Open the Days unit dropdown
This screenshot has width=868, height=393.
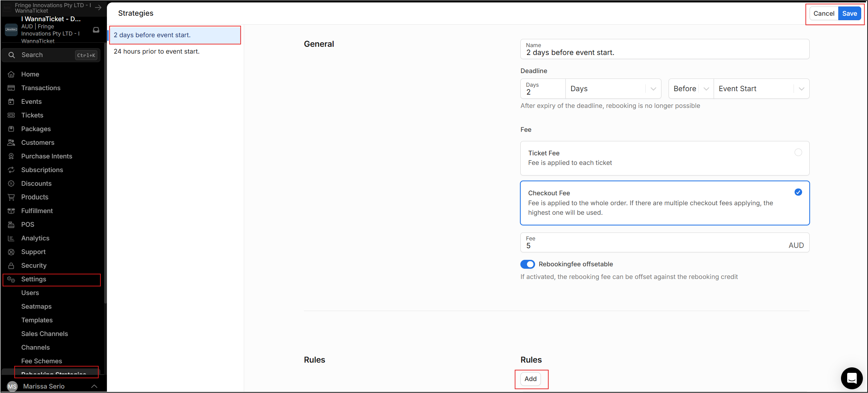click(x=613, y=89)
